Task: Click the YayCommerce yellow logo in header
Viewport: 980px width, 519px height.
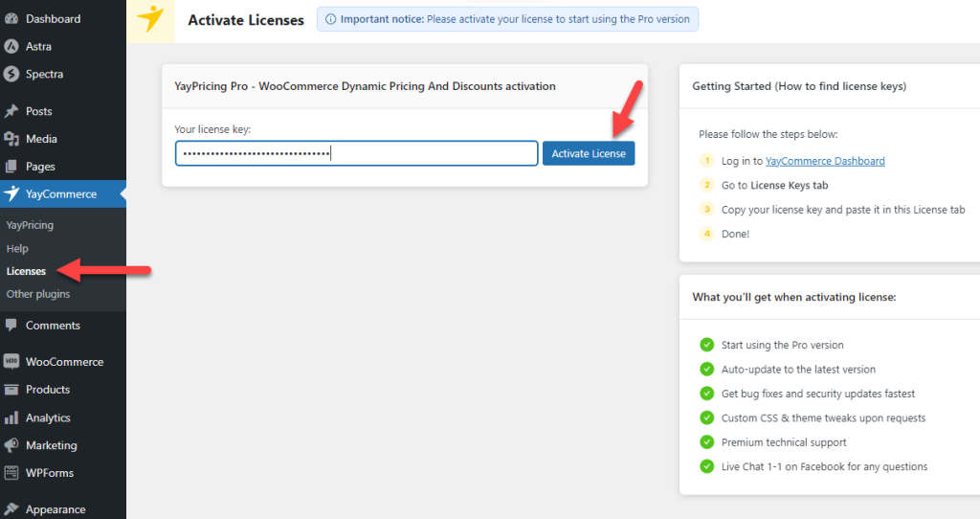Action: coord(150,19)
